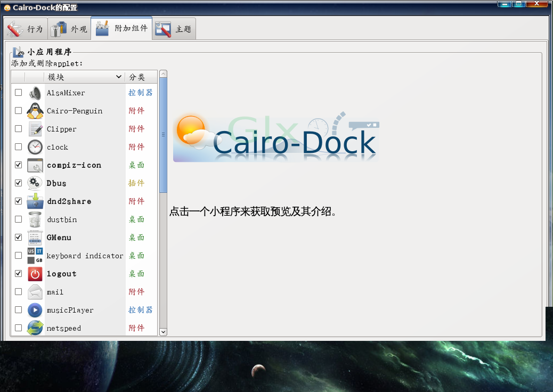Image resolution: width=553 pixels, height=392 pixels.
Task: Uncheck the logout checkbox
Action: click(18, 274)
